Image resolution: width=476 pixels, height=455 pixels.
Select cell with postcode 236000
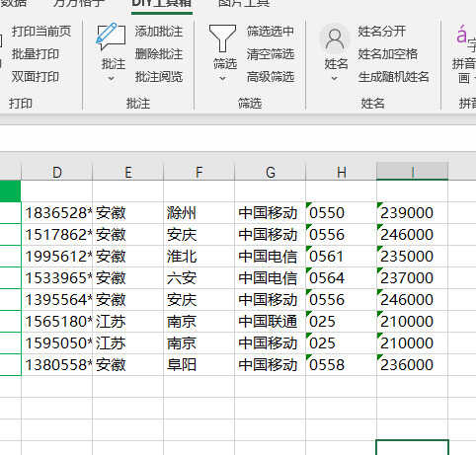412,365
